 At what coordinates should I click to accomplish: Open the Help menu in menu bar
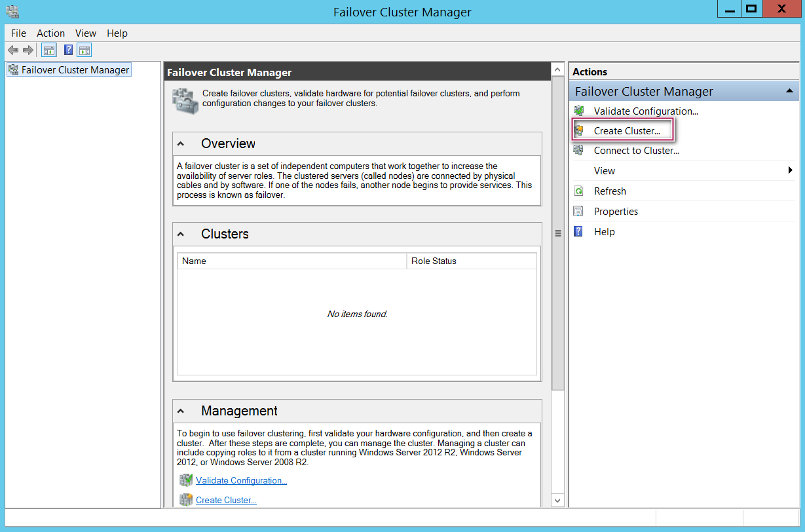(x=117, y=33)
